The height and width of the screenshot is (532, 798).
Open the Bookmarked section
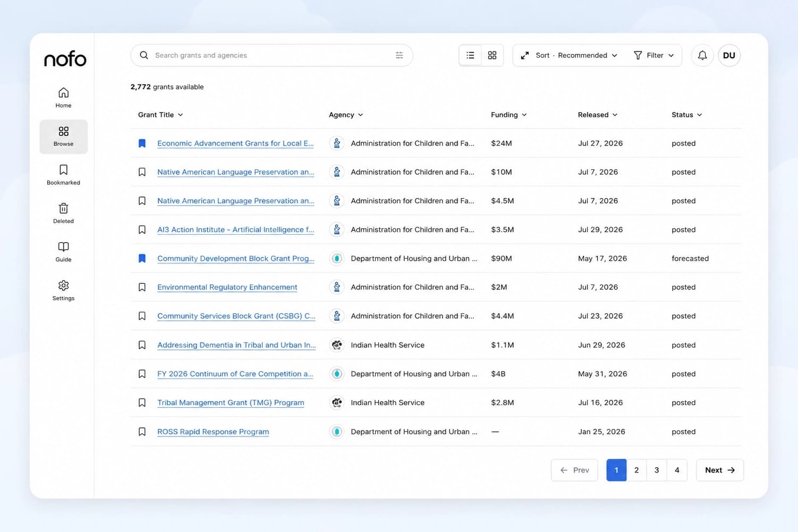pyautogui.click(x=63, y=175)
